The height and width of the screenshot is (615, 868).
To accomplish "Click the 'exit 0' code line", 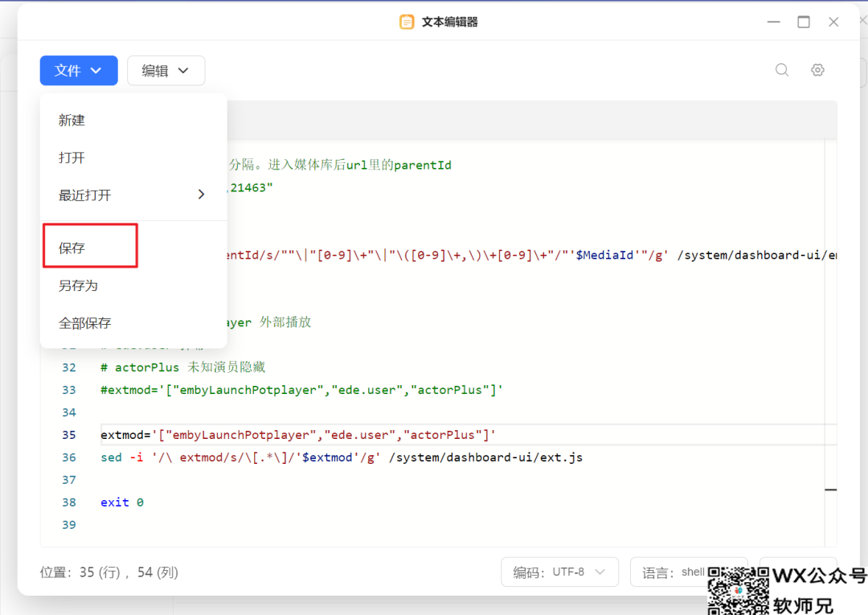I will [x=122, y=502].
